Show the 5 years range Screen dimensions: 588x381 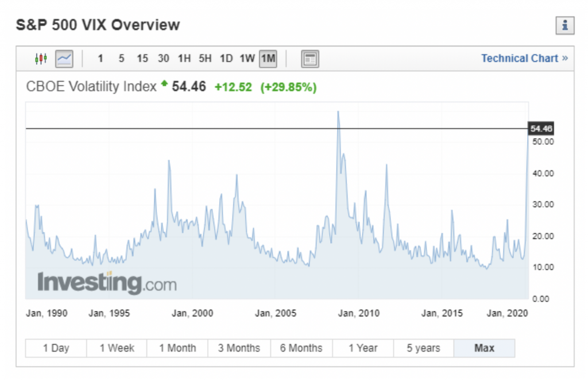click(423, 348)
